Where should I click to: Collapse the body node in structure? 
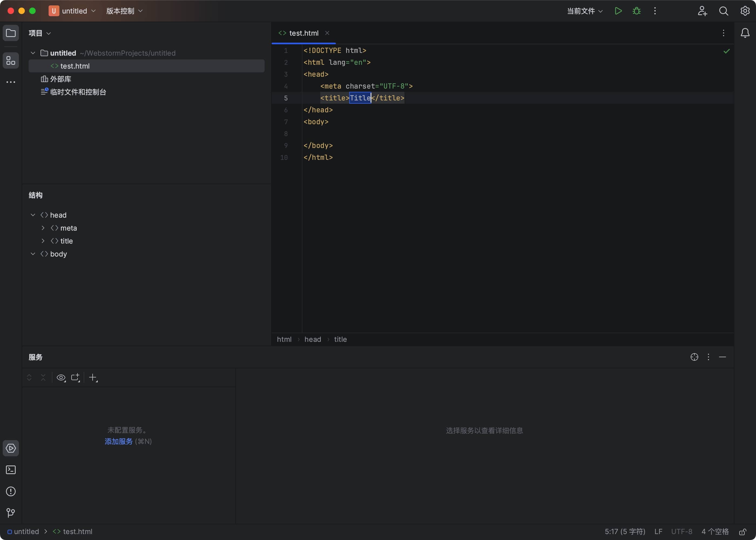coord(33,254)
